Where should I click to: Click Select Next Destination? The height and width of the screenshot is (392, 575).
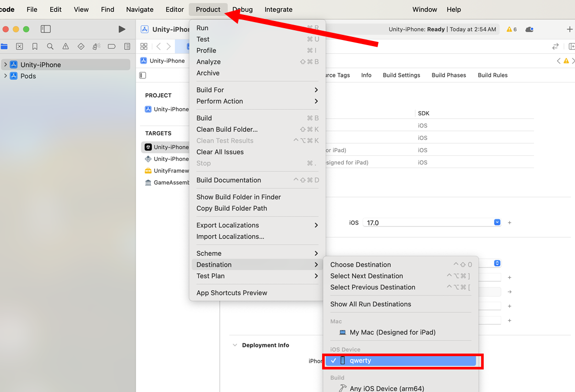click(x=401, y=276)
